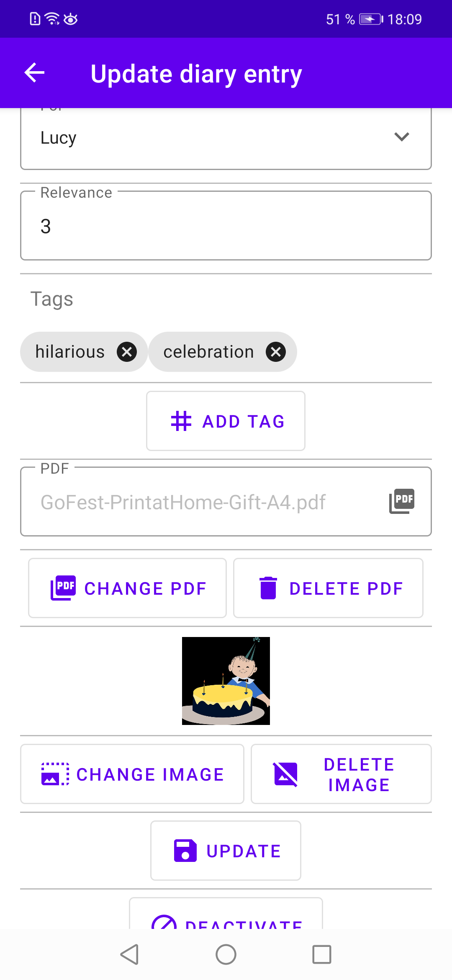
Task: Tap the crossed-out image icon
Action: 285,774
